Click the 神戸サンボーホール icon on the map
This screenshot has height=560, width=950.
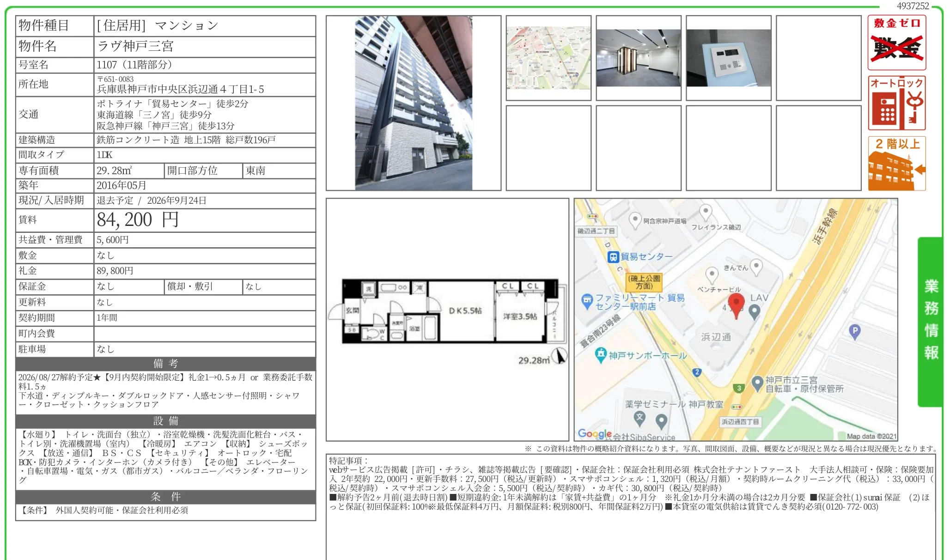tap(600, 355)
